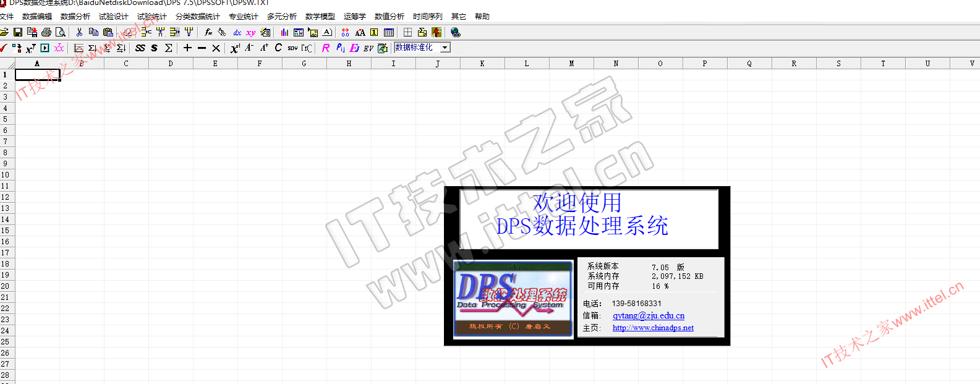Click the EV icon

point(369,48)
